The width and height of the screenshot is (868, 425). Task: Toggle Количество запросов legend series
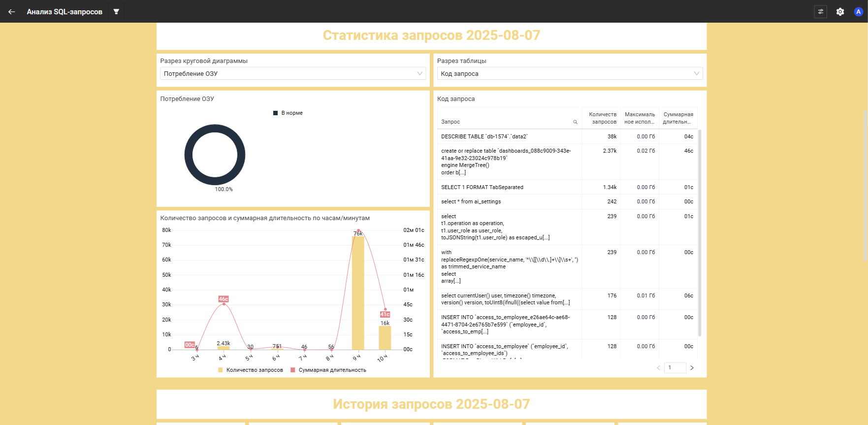[x=250, y=370]
